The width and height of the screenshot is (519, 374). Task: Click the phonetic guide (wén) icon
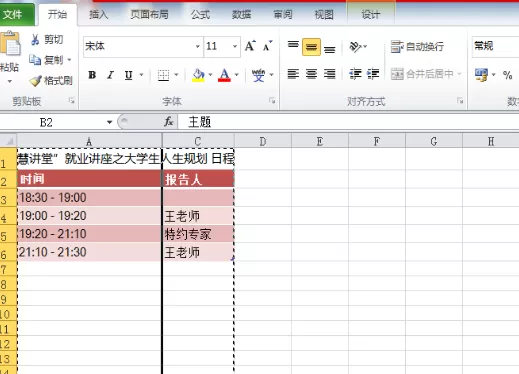tap(258, 75)
